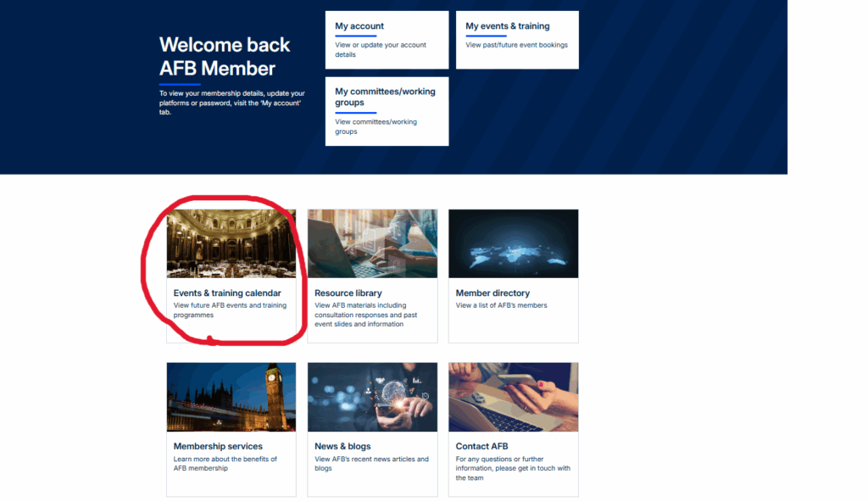Viewport: 868px width, 502px height.
Task: Open the Contact AFB title link
Action: coord(481,447)
